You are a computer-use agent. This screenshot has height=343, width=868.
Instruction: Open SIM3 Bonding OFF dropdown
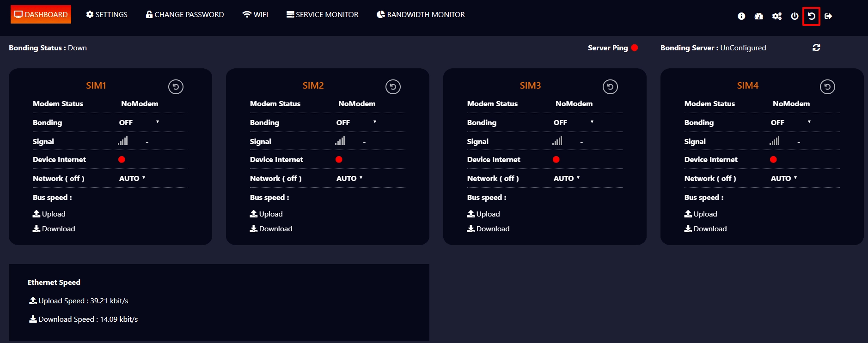(574, 122)
